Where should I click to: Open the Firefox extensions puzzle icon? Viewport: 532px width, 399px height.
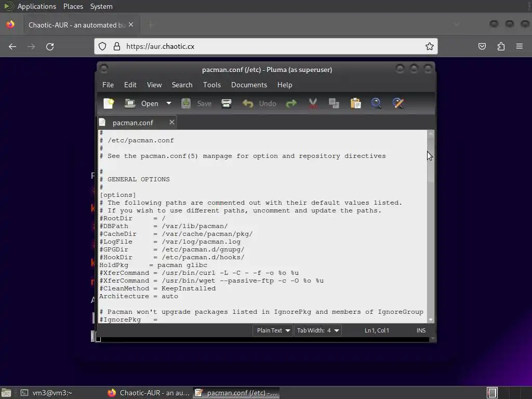pos(501,46)
